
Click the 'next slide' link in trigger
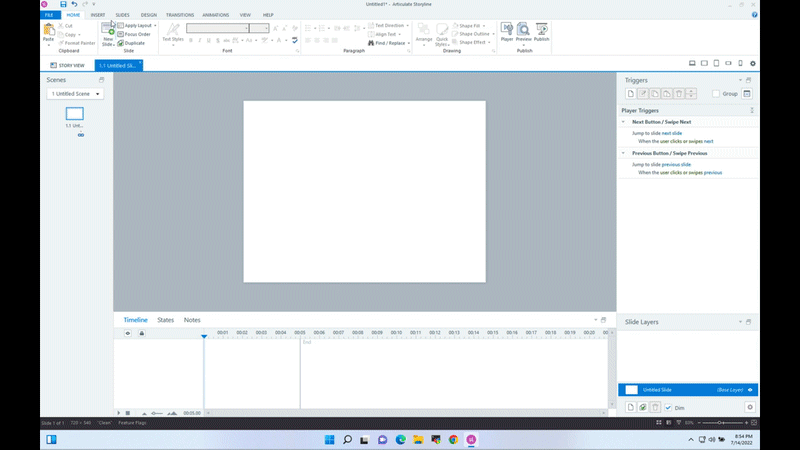tap(672, 132)
